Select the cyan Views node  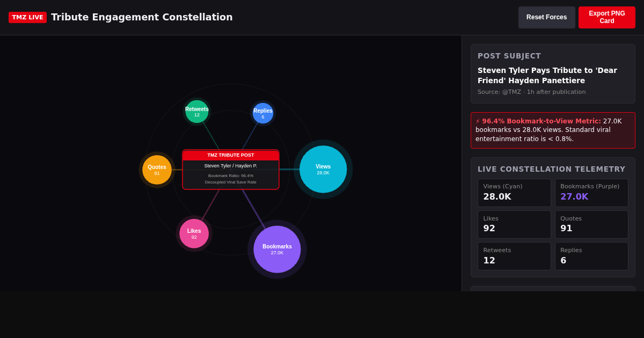click(x=323, y=169)
